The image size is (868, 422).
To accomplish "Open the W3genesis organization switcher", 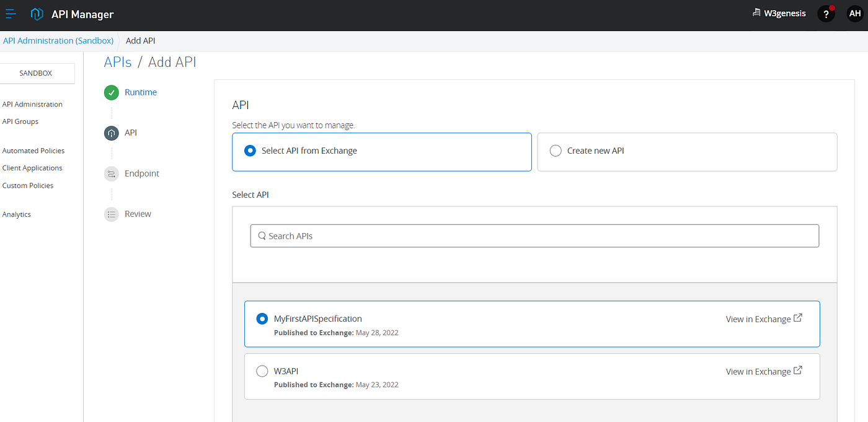I will pyautogui.click(x=779, y=13).
